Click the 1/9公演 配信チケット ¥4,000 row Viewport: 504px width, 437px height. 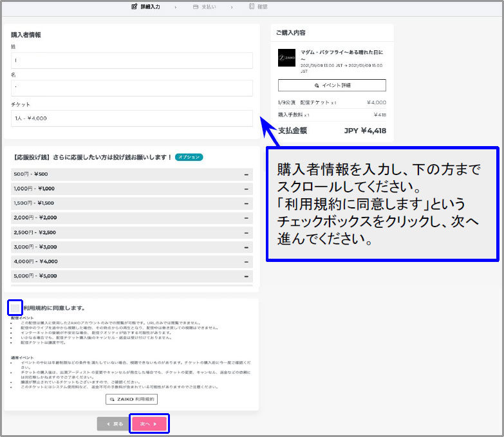point(332,102)
